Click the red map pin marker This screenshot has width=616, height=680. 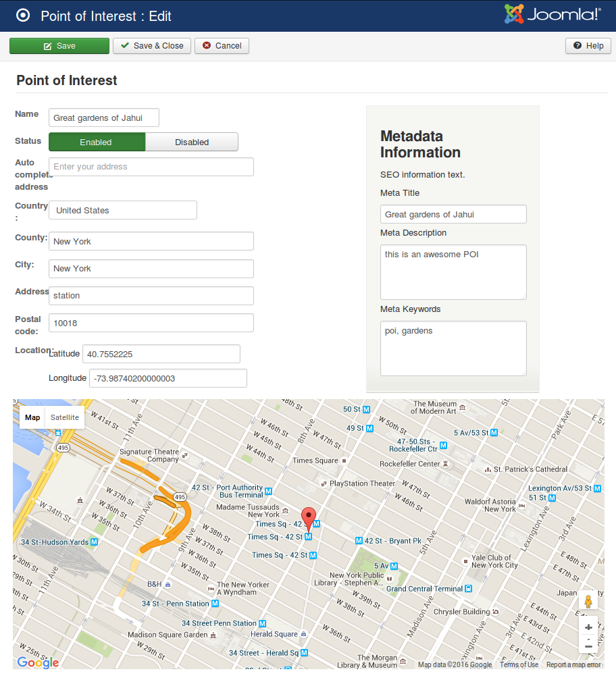click(309, 519)
